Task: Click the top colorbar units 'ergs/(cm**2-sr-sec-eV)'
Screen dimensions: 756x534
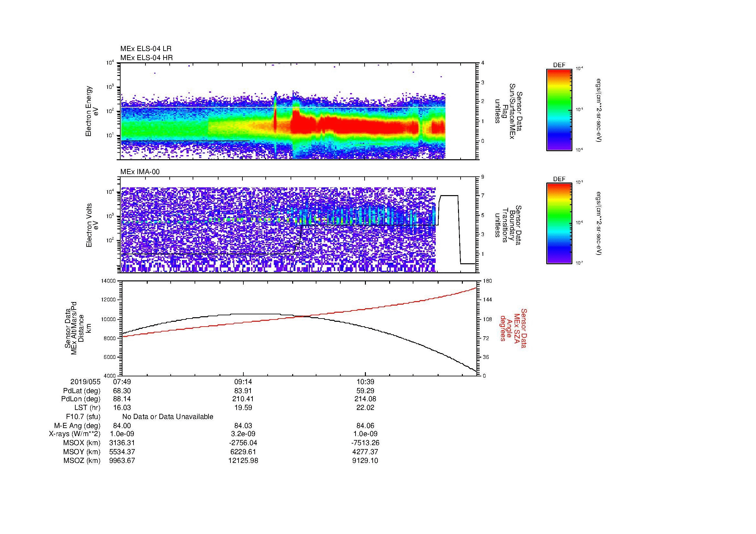Action: click(599, 110)
